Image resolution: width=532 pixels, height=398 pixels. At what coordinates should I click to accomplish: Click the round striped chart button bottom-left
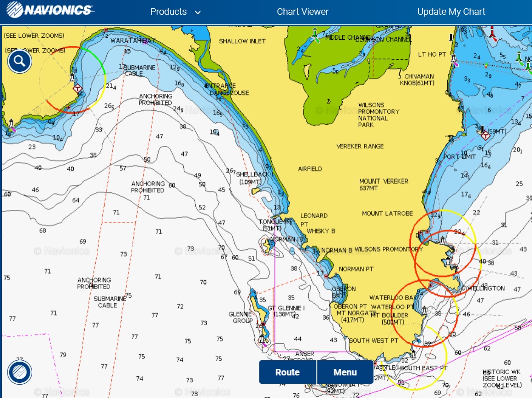(x=19, y=372)
